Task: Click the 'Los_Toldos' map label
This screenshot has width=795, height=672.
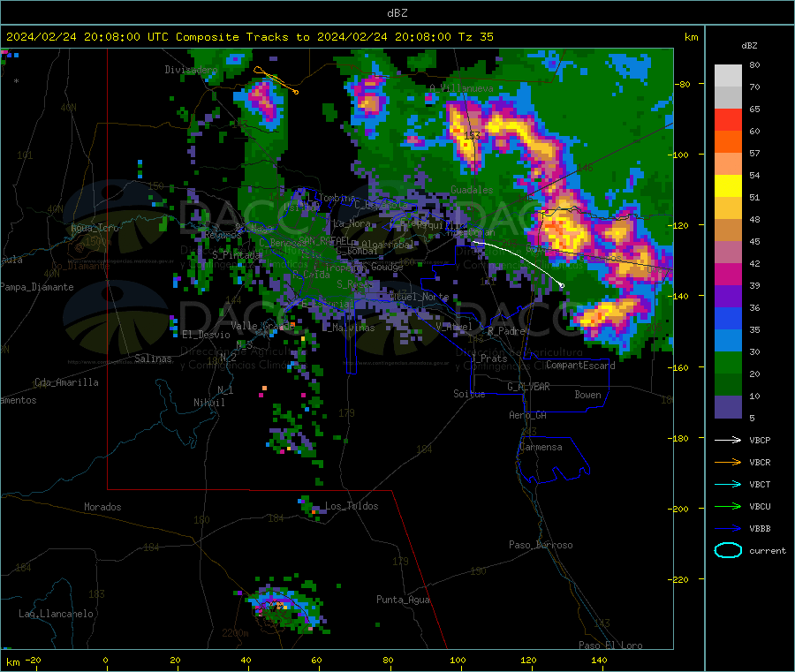Action: (x=352, y=506)
